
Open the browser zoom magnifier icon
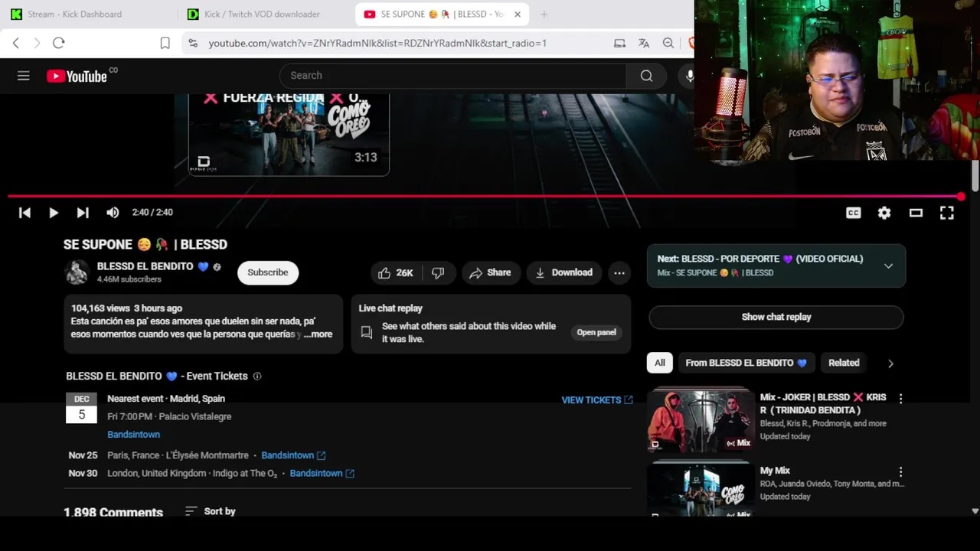pyautogui.click(x=668, y=44)
